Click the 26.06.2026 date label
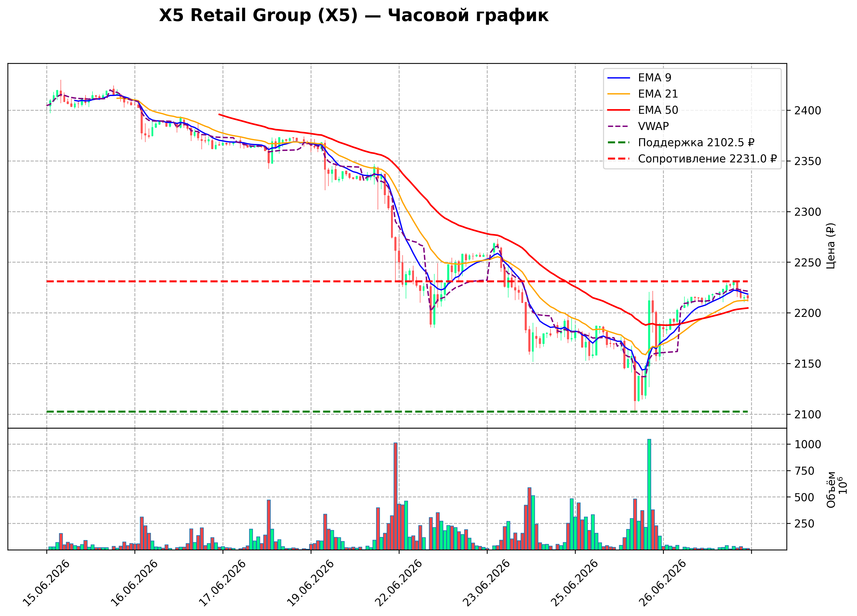857x616 pixels. (663, 584)
